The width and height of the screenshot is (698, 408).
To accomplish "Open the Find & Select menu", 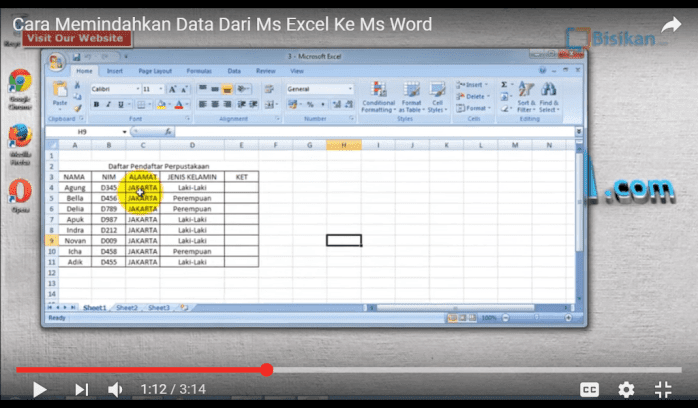I will click(549, 97).
